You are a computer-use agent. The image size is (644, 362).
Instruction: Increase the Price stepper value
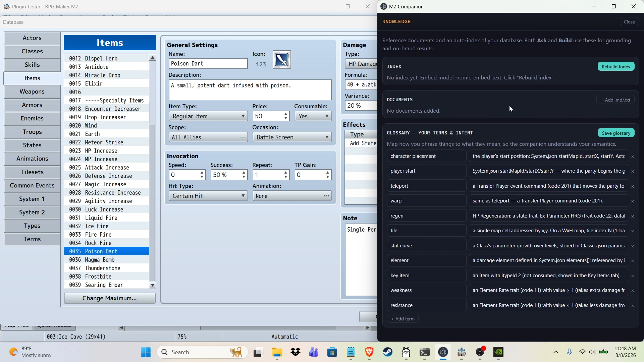click(x=286, y=114)
